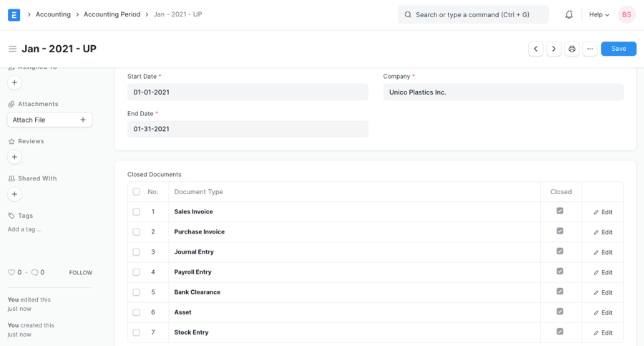Expand the Help dropdown
The height and width of the screenshot is (346, 644).
coord(599,14)
